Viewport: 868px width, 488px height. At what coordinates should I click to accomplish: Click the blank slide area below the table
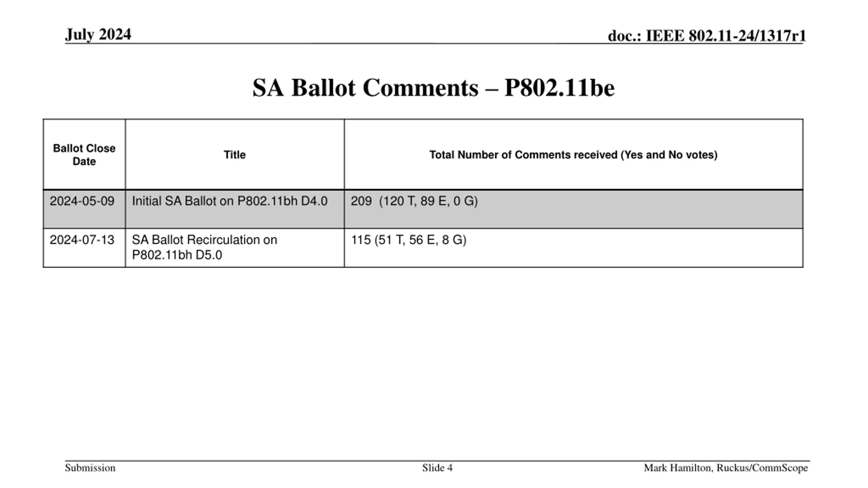(434, 356)
